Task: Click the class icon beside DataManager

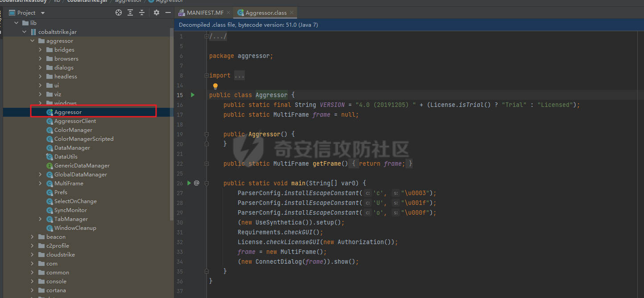Action: coord(50,148)
